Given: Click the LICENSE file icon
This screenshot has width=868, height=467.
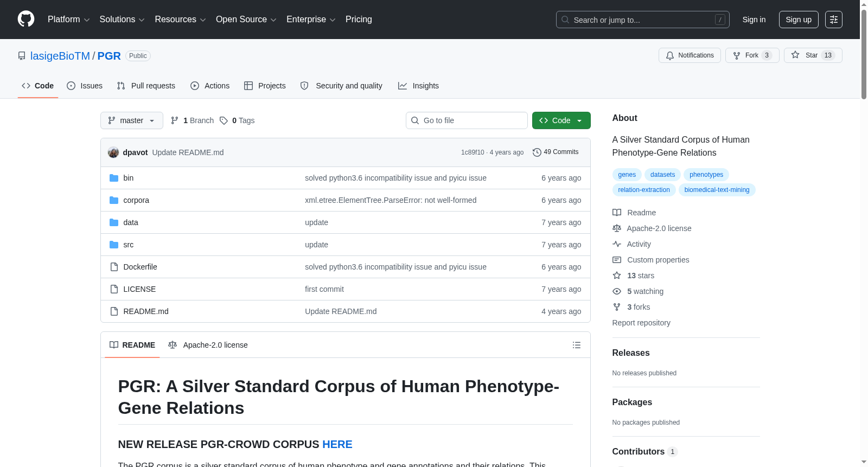Looking at the screenshot, I should click(x=114, y=289).
